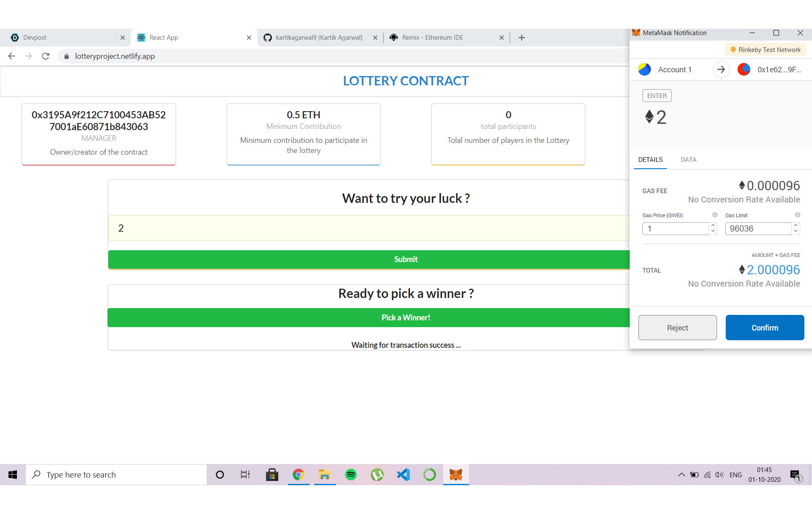This screenshot has height=530, width=812.
Task: Click the browser reload icon
Action: coord(46,56)
